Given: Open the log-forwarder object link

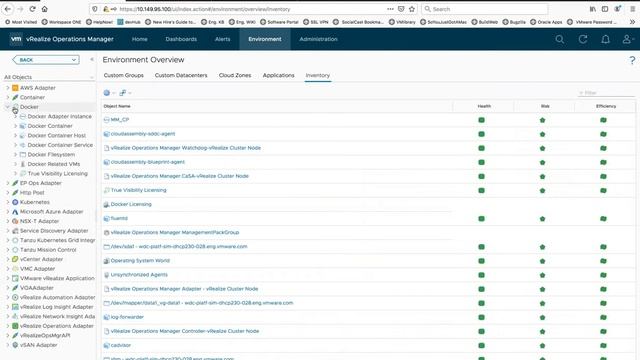Looking at the screenshot, I should [x=127, y=317].
